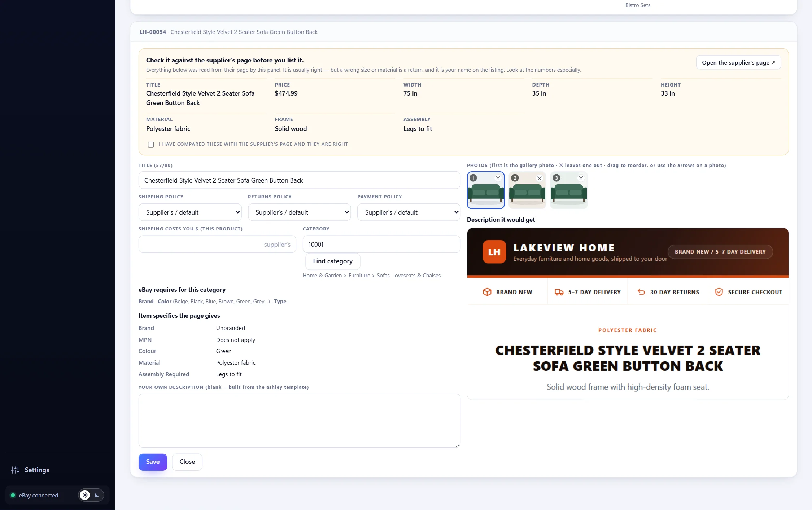Click the 75 in width value
This screenshot has height=510, width=812.
[410, 93]
